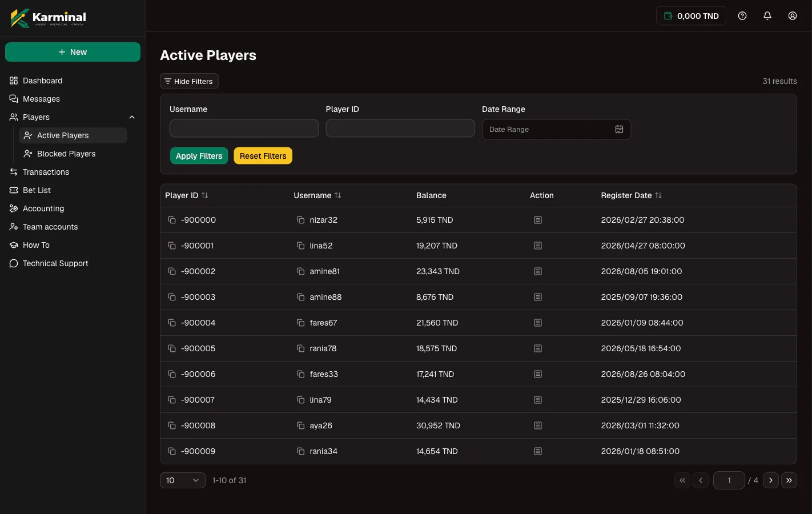
Task: Copy player ID -900009
Action: click(172, 451)
